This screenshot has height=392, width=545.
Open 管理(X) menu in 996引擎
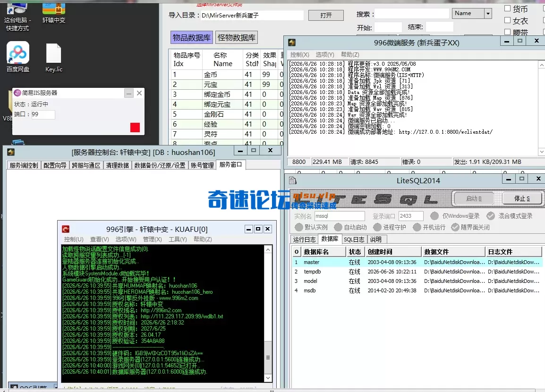pyautogui.click(x=152, y=239)
